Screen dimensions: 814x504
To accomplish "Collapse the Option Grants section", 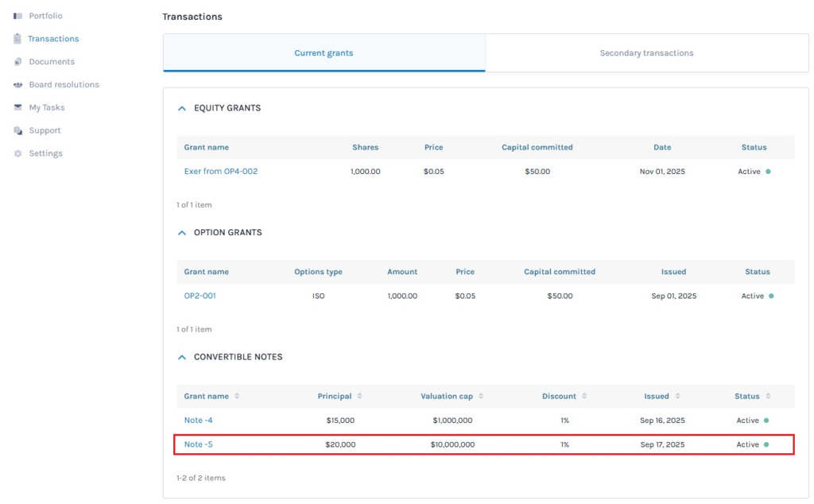I will (182, 233).
